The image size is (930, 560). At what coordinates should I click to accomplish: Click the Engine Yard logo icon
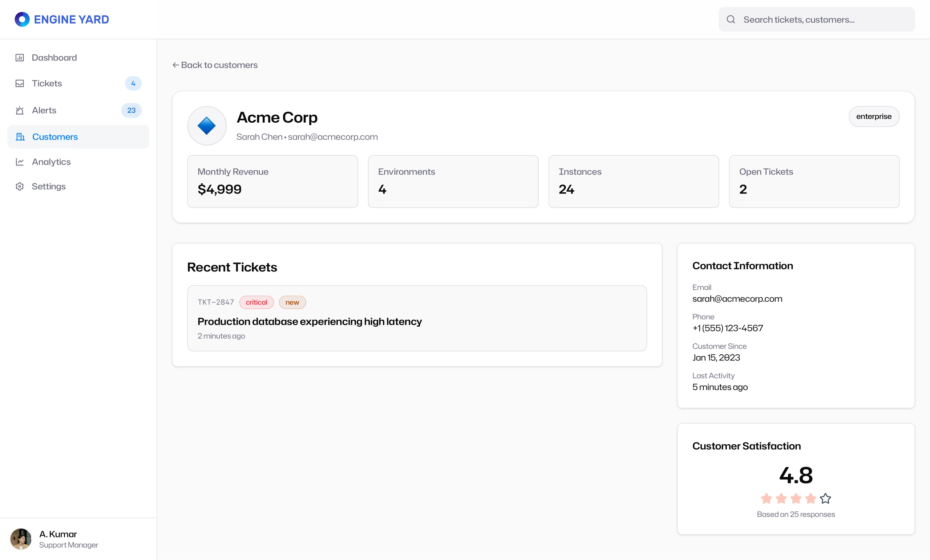point(22,19)
